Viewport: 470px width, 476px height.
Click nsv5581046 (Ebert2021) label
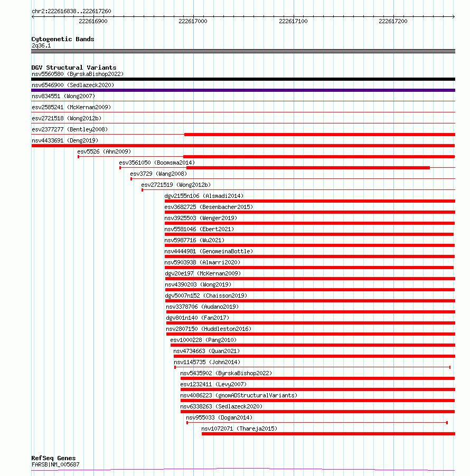click(199, 229)
